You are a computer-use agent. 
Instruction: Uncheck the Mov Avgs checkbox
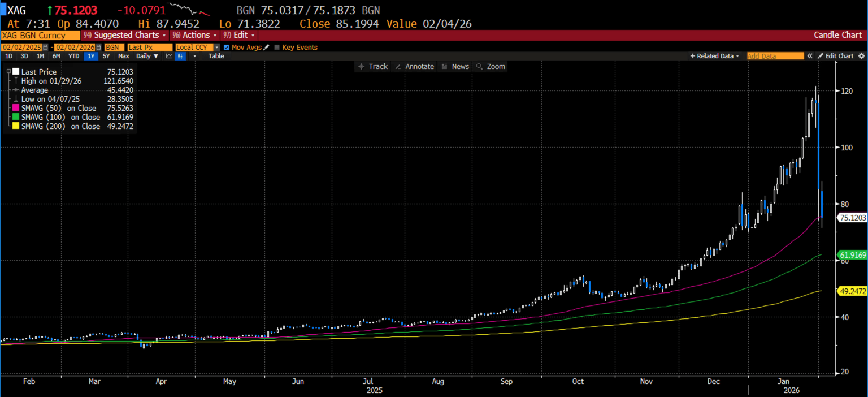pyautogui.click(x=227, y=48)
